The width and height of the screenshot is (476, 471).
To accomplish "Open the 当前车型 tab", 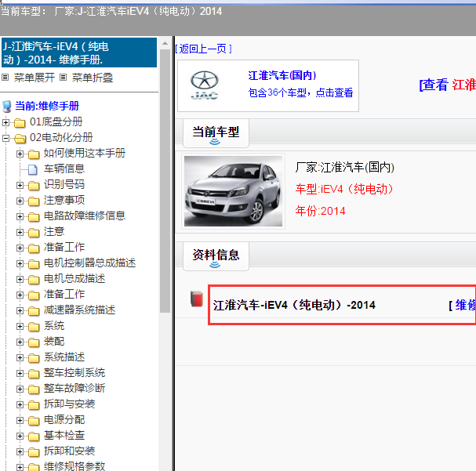I will [x=216, y=133].
